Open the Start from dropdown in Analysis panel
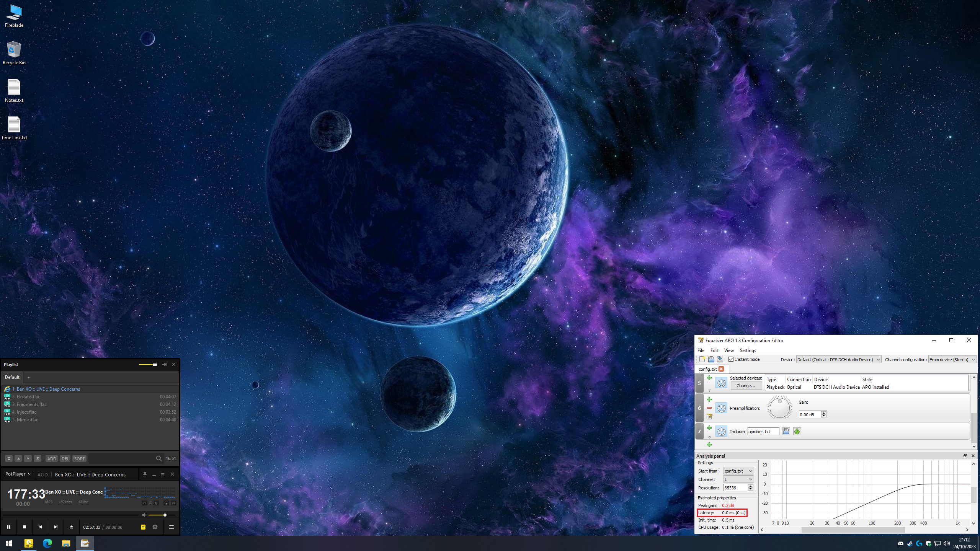This screenshot has width=980, height=551. [x=738, y=471]
